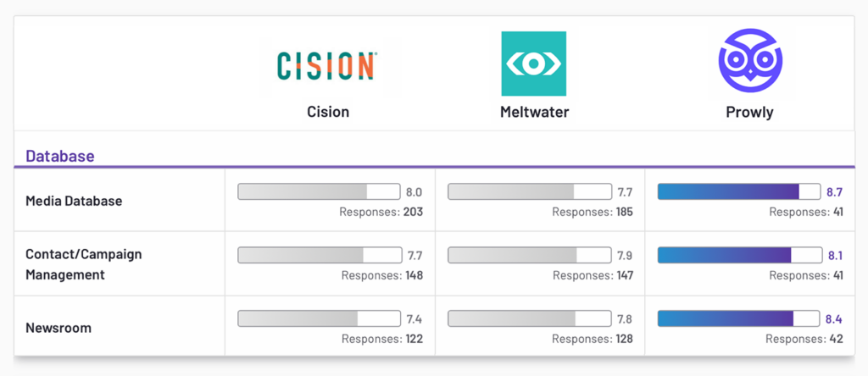Click Cision's Media Database rating bar
Image resolution: width=868 pixels, height=376 pixels.
pyautogui.click(x=319, y=192)
